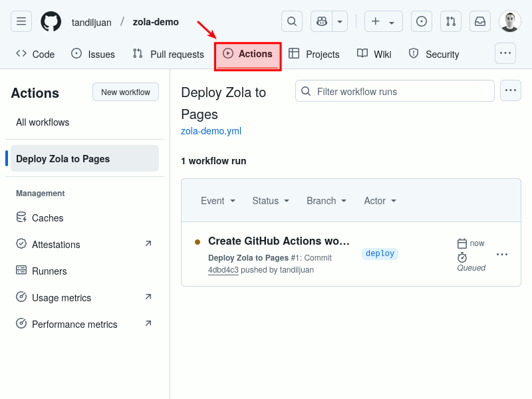Open Usage metrics page
The height and width of the screenshot is (399, 532).
85,297
